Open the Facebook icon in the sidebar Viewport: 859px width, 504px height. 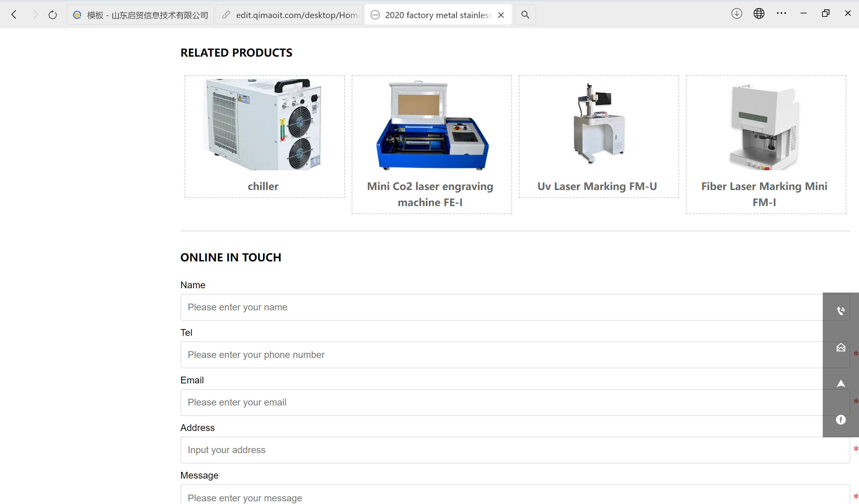[x=840, y=420]
